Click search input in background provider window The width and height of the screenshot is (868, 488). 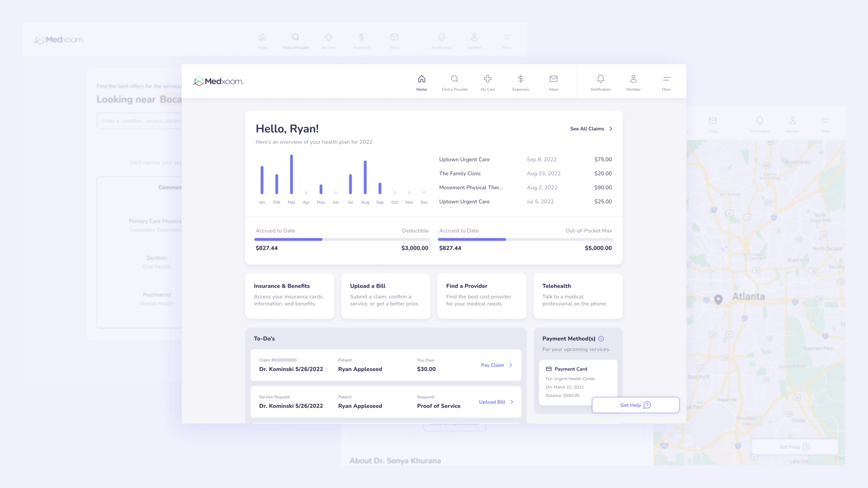140,121
